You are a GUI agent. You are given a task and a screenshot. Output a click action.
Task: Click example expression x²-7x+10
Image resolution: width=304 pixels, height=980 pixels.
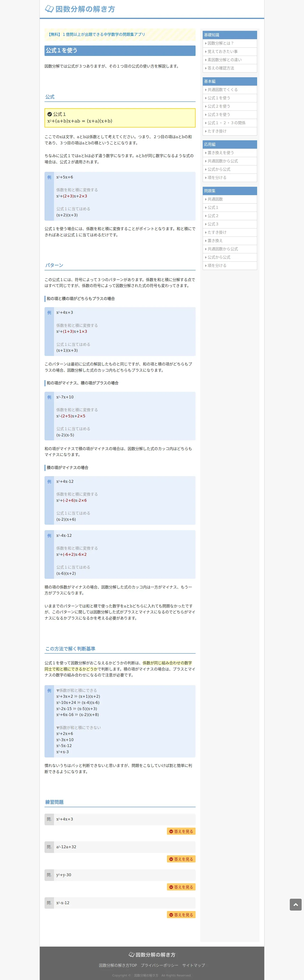pyautogui.click(x=65, y=397)
